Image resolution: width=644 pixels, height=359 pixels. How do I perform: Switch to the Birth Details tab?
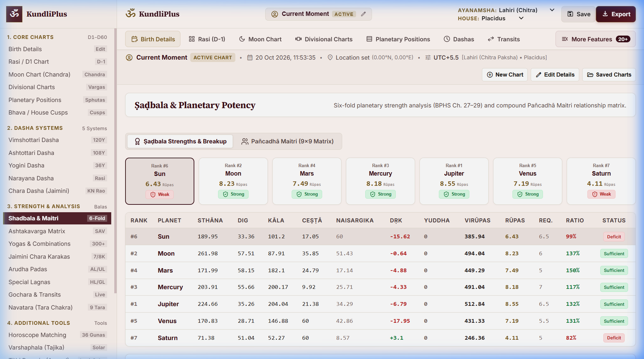point(153,39)
